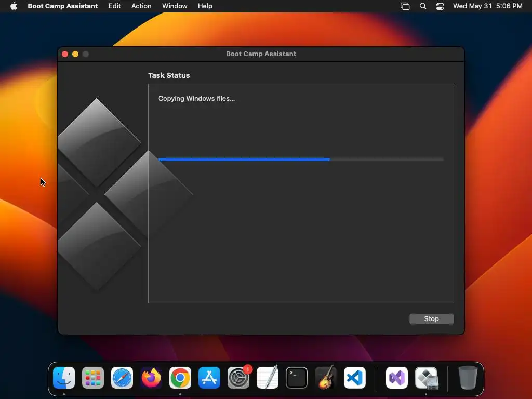Launch Safari from the Dock
This screenshot has height=399, width=532.
122,378
